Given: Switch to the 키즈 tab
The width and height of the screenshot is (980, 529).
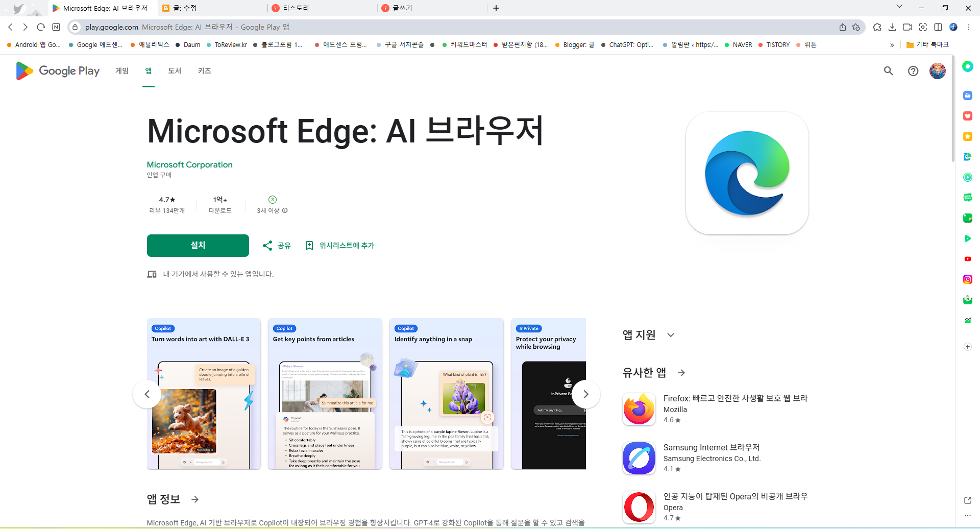Looking at the screenshot, I should [205, 71].
